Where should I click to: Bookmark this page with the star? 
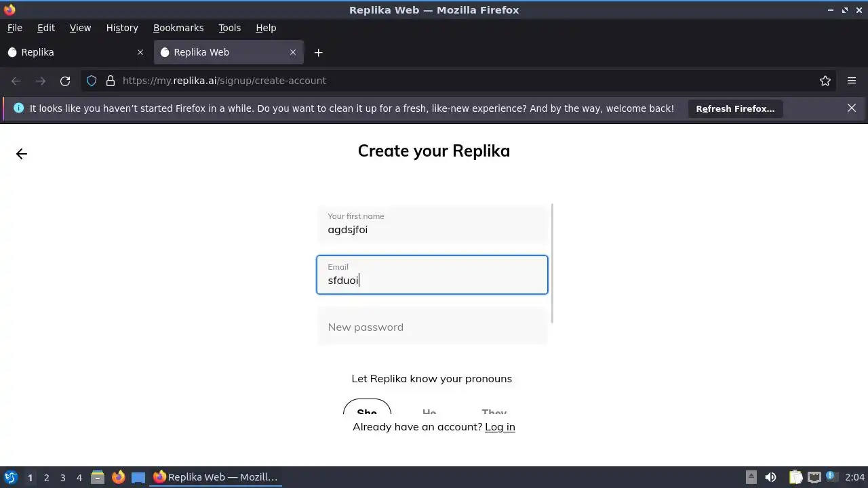tap(825, 81)
